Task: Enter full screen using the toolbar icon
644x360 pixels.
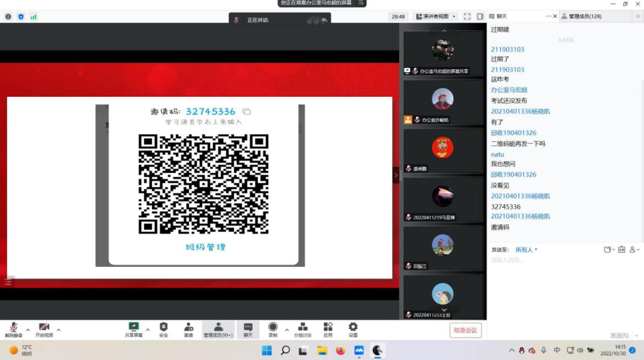Action: (467, 17)
